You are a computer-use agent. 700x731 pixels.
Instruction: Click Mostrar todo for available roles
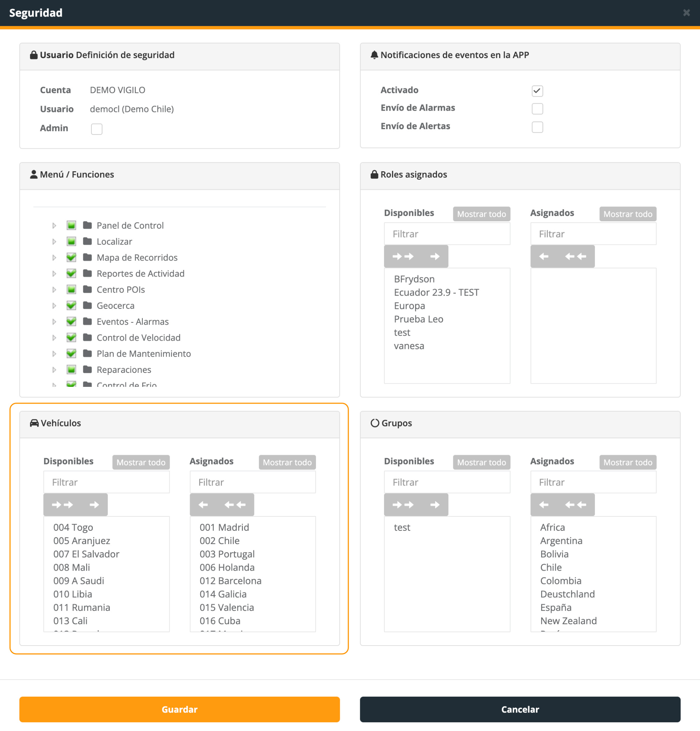coord(482,214)
